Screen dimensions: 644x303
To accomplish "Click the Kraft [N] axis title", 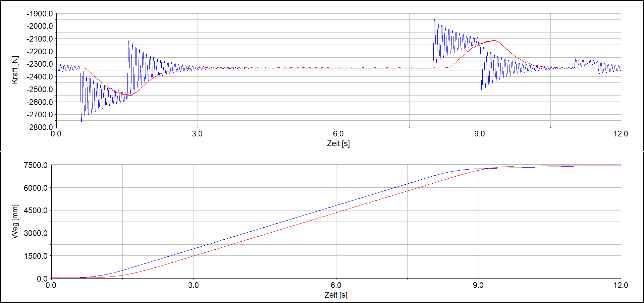I will pos(15,70).
